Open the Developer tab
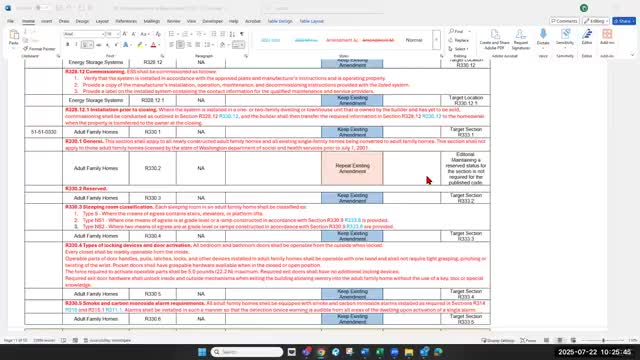The height and width of the screenshot is (360, 640). (x=213, y=21)
